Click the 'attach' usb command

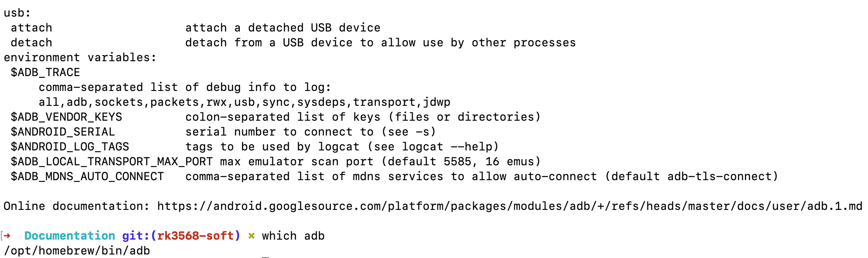tap(31, 28)
